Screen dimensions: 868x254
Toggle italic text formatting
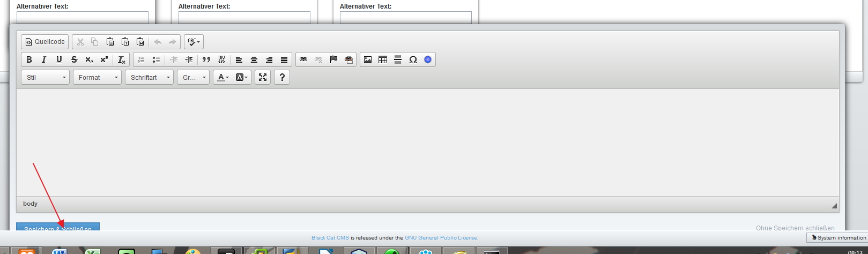click(44, 59)
